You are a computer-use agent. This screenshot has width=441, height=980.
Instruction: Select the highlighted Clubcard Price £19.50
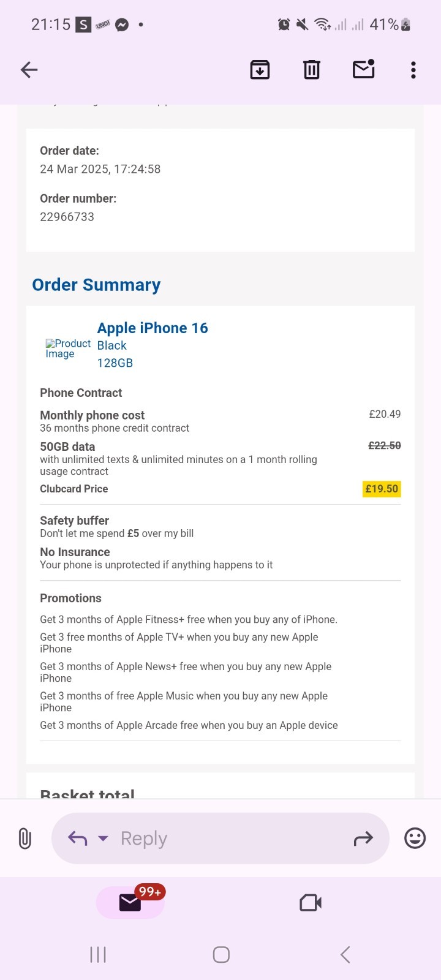point(381,489)
